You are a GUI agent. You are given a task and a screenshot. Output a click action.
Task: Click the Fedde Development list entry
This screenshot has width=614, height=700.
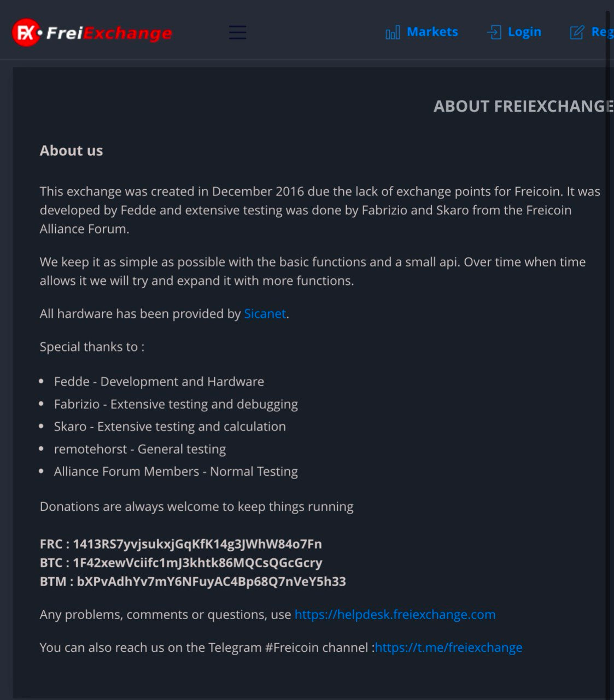point(159,381)
